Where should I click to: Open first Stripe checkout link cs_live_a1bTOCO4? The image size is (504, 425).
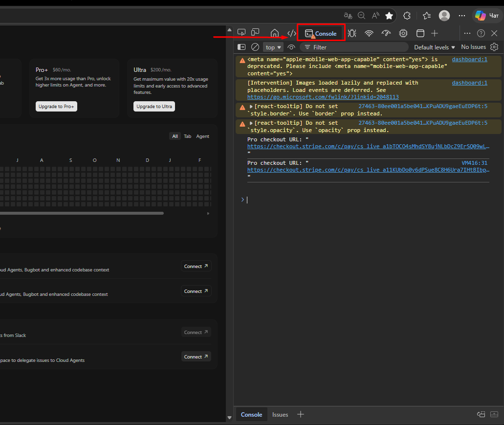pos(368,146)
